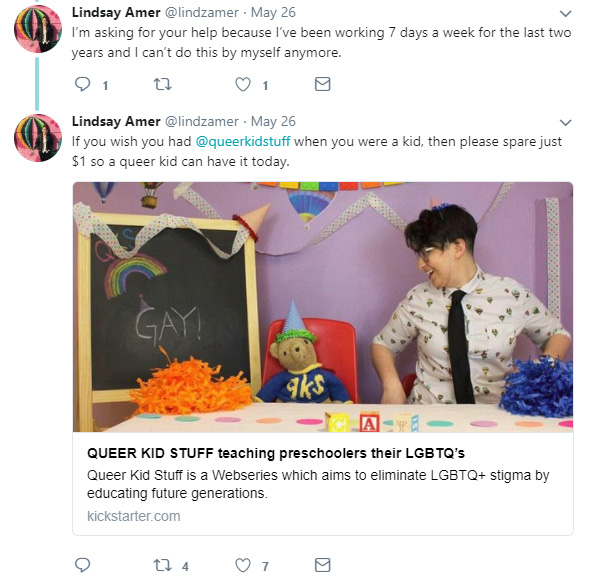The height and width of the screenshot is (578, 589).
Task: Open Lindsay Amer's profile name in first tweet
Action: click(116, 12)
